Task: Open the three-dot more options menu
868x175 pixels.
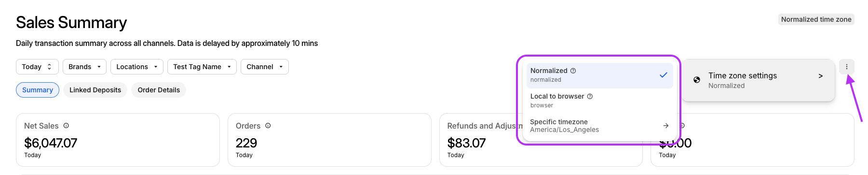Action: pos(846,67)
